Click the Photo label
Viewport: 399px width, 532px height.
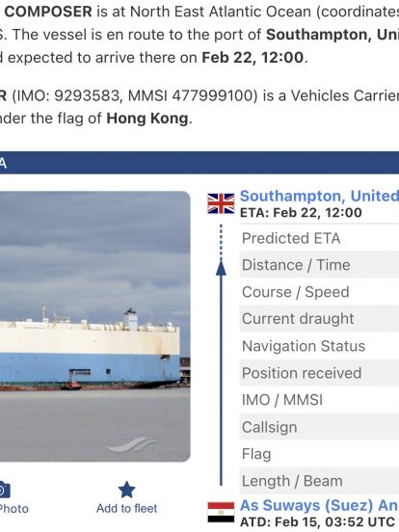pos(13,509)
